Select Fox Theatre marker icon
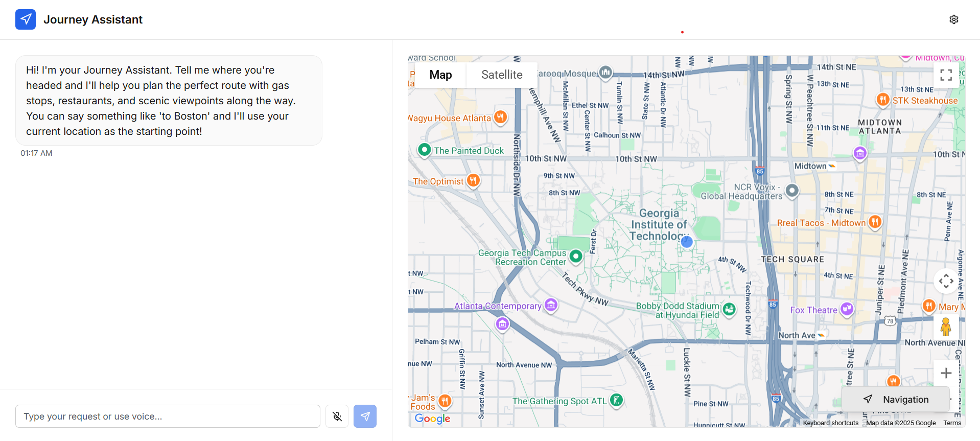 pyautogui.click(x=847, y=309)
